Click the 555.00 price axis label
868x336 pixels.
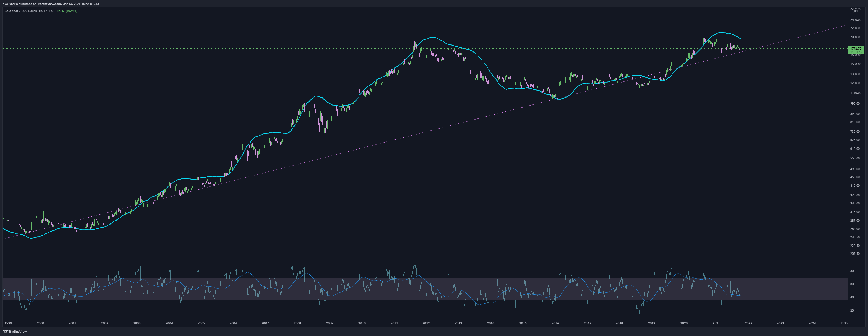click(855, 158)
